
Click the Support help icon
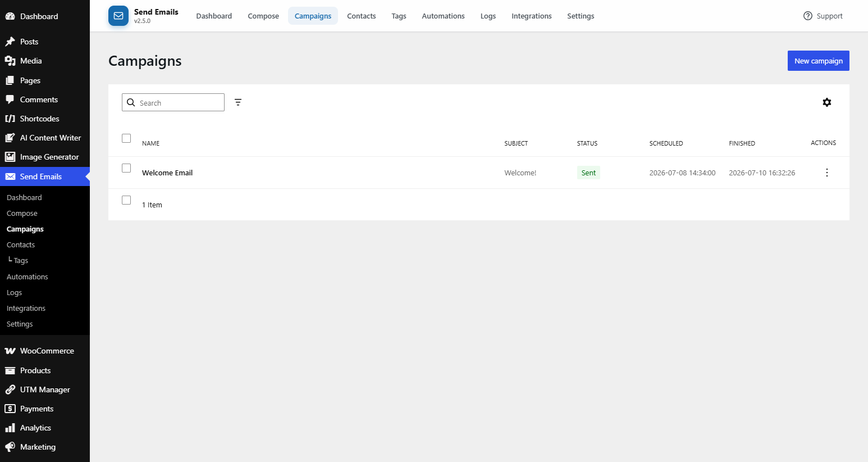808,16
